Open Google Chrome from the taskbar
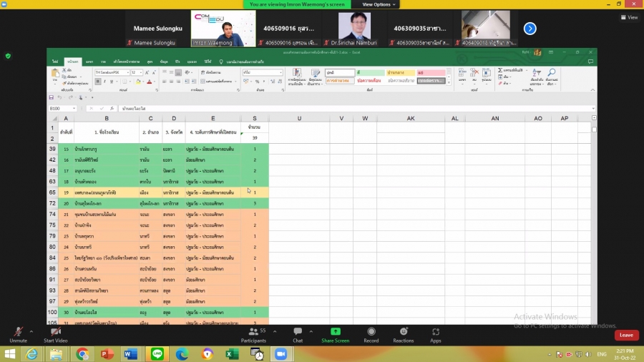644x362 pixels. [82, 354]
